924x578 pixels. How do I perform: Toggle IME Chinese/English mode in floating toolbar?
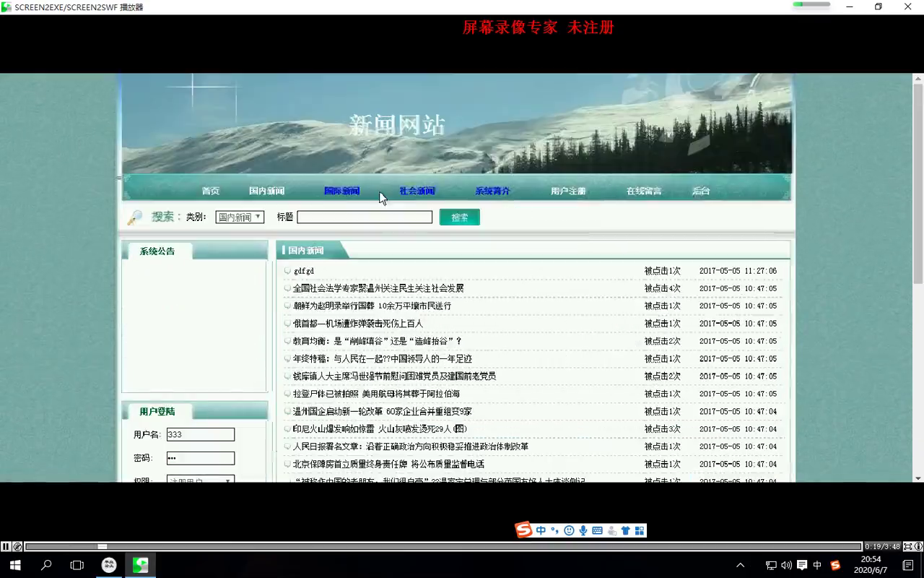click(541, 530)
